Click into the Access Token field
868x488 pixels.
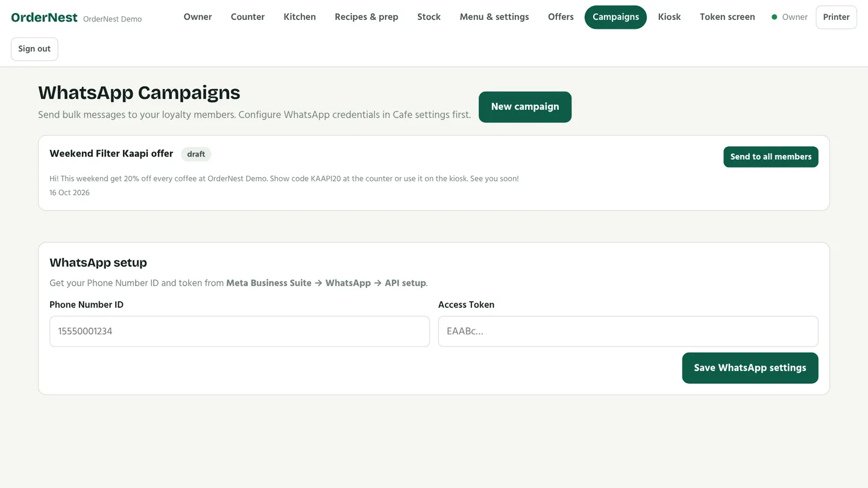point(628,331)
